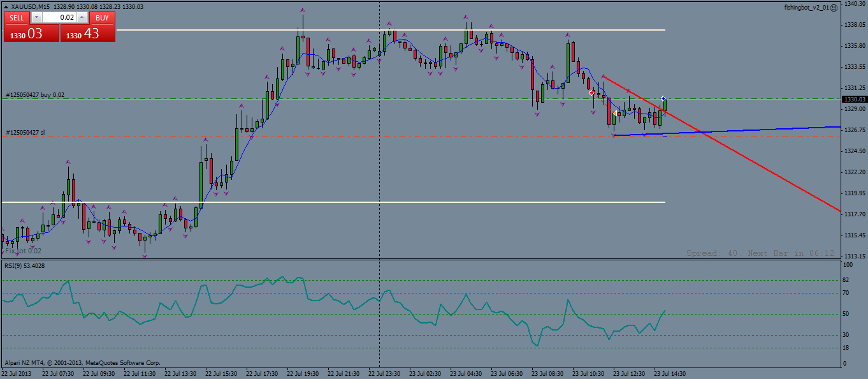Screen dimensions: 868x379
Task: Click the RSI(9) 53.4028 indicator label
Action: pos(26,265)
